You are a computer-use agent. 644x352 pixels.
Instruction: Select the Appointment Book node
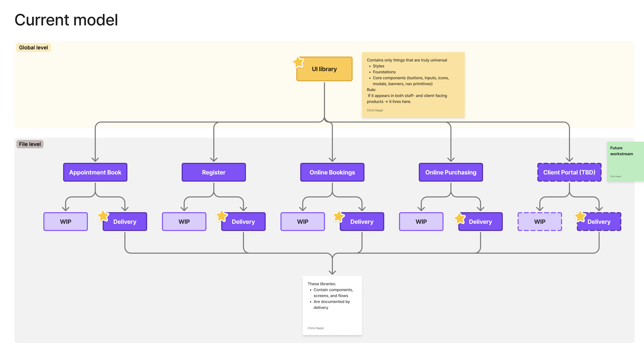(95, 172)
